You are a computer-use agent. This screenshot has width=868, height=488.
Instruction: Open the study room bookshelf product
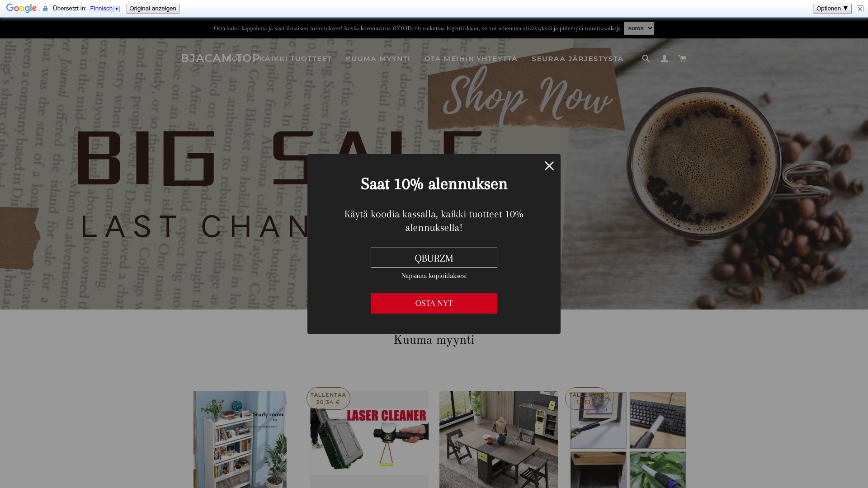pos(240,439)
